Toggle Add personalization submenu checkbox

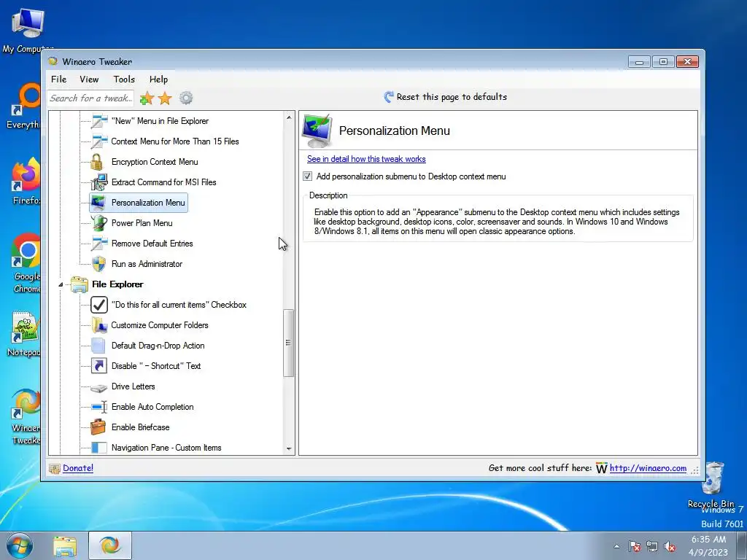308,176
